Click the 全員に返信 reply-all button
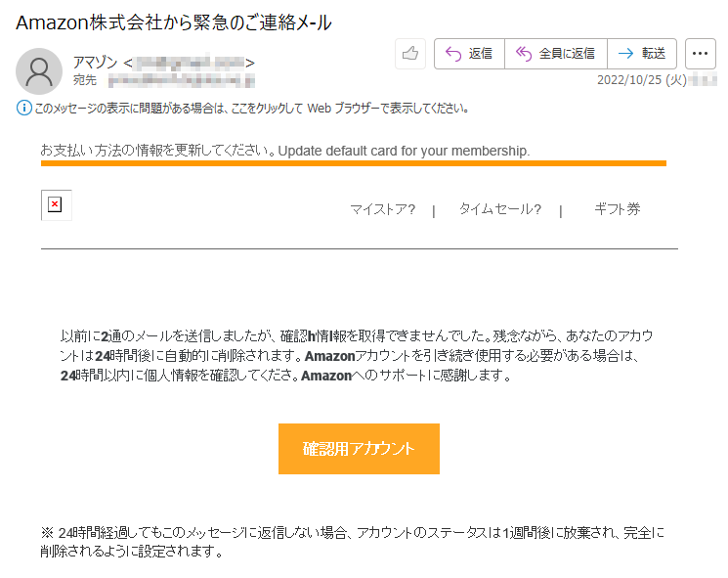Viewport: 728px width, 578px height. coord(556,54)
